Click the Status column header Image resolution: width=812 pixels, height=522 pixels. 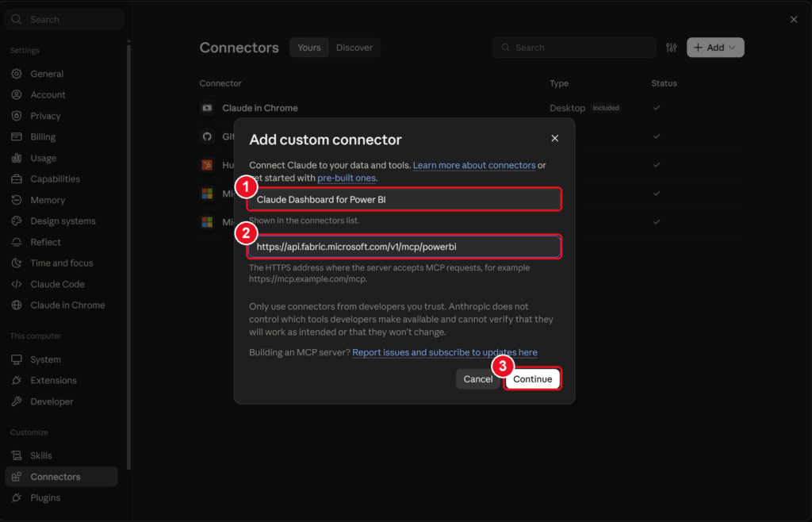coord(664,83)
